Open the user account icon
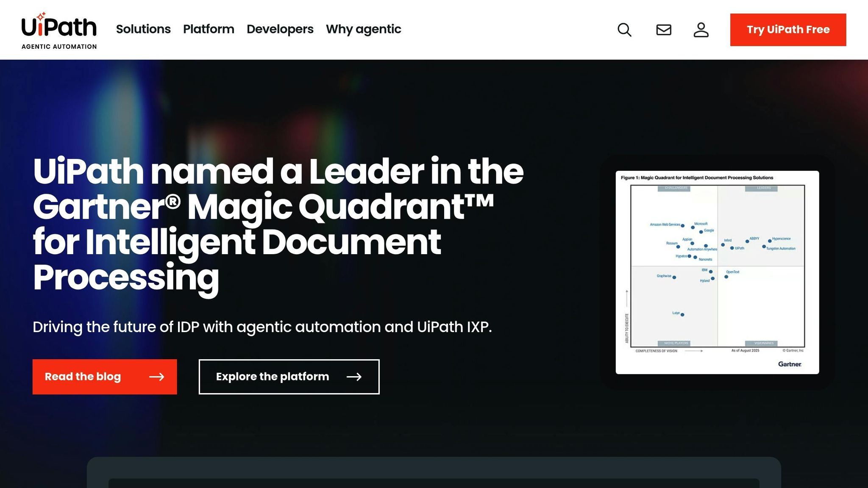 701,30
